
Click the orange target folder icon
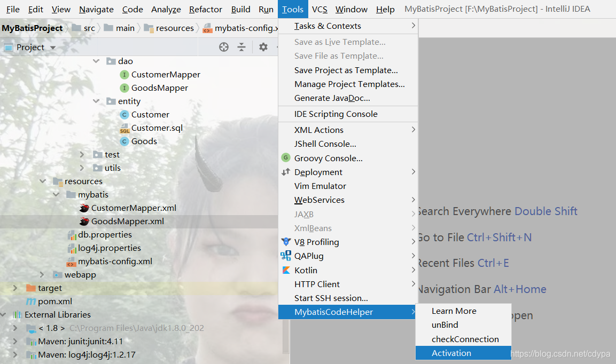[30, 288]
